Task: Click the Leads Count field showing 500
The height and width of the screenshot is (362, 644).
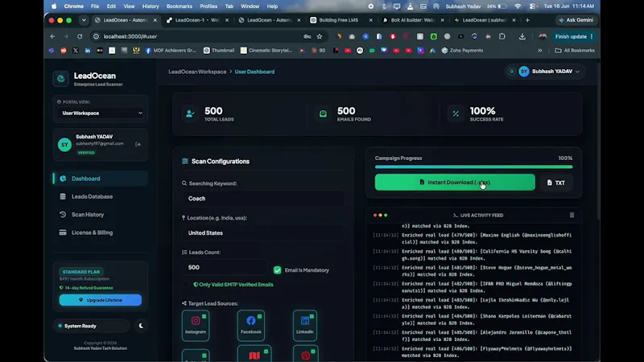Action: [x=225, y=268]
